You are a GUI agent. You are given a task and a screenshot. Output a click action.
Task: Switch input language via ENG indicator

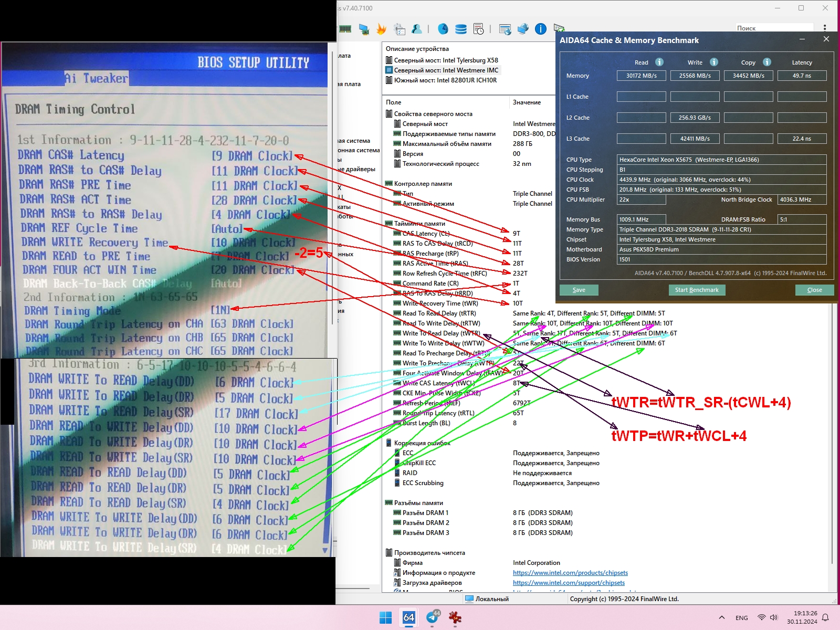pos(742,617)
